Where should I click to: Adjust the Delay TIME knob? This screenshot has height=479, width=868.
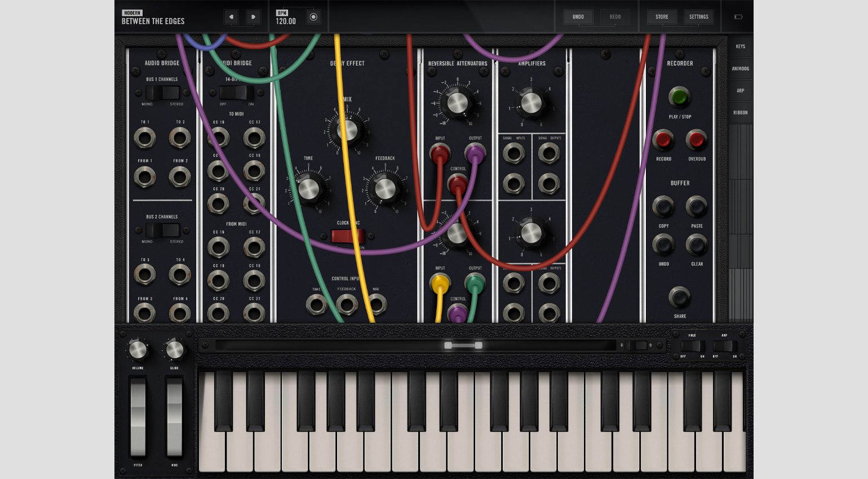tap(309, 189)
